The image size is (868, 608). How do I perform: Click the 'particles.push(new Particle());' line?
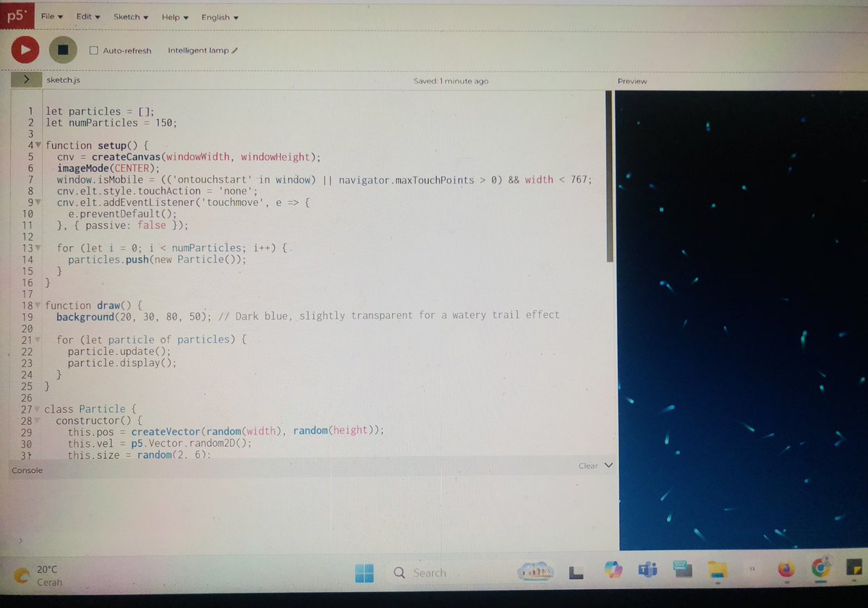click(157, 260)
